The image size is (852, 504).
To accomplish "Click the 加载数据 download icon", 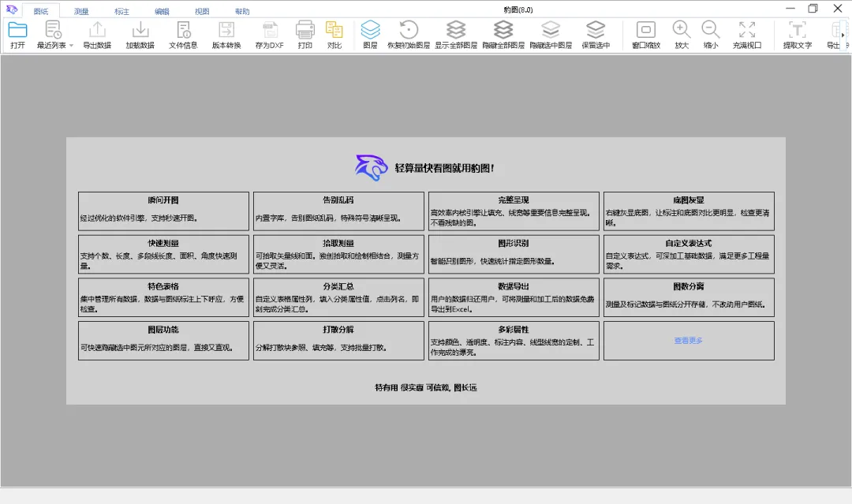I will (x=140, y=30).
